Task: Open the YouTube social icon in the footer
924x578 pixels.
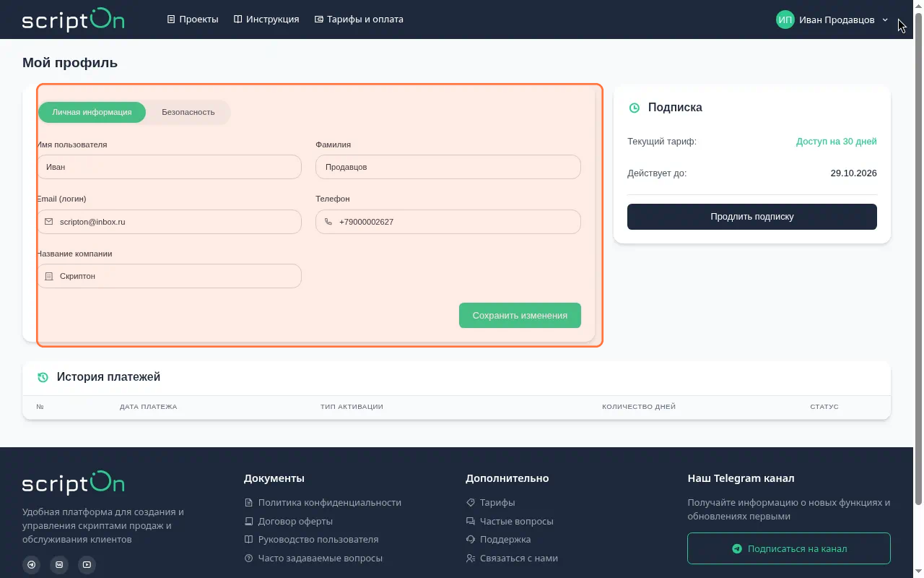Action: (87, 565)
